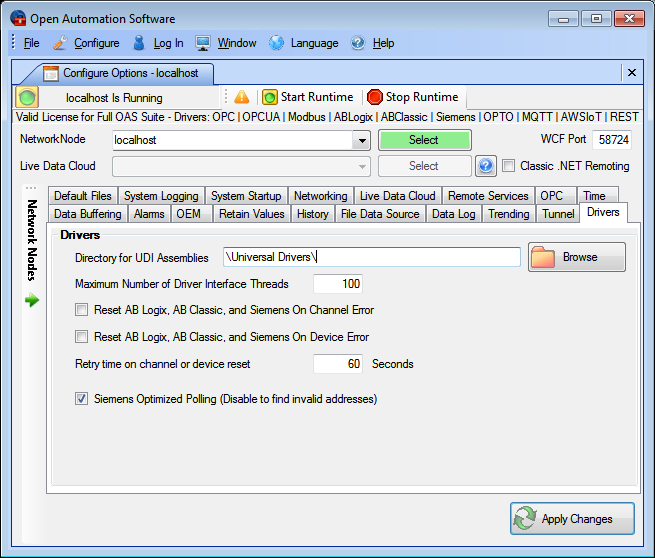655x558 pixels.
Task: Uncheck Siemens Optimized Polling
Action: (81, 398)
